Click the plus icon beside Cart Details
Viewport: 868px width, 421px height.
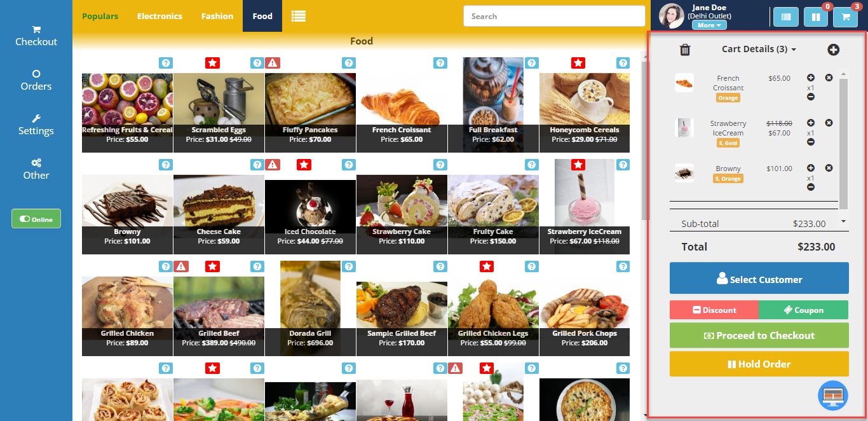pos(833,50)
